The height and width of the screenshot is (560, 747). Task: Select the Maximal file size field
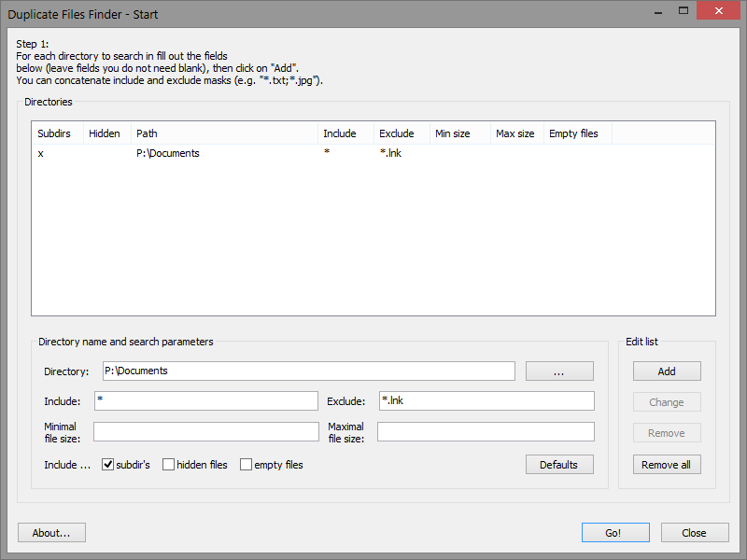point(486,431)
